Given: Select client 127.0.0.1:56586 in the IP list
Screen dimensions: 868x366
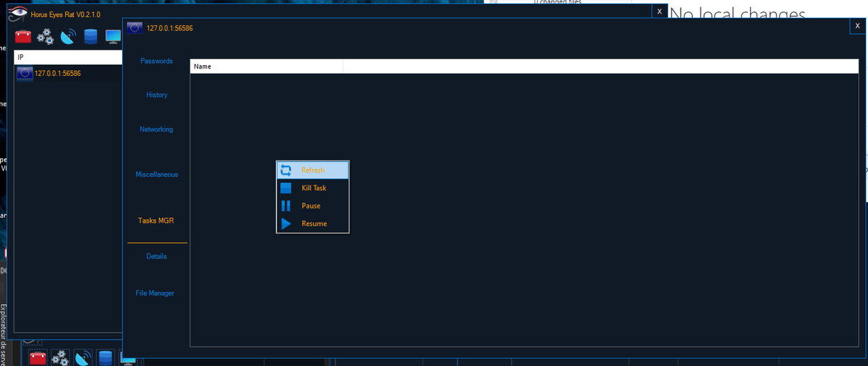Looking at the screenshot, I should pyautogui.click(x=68, y=73).
